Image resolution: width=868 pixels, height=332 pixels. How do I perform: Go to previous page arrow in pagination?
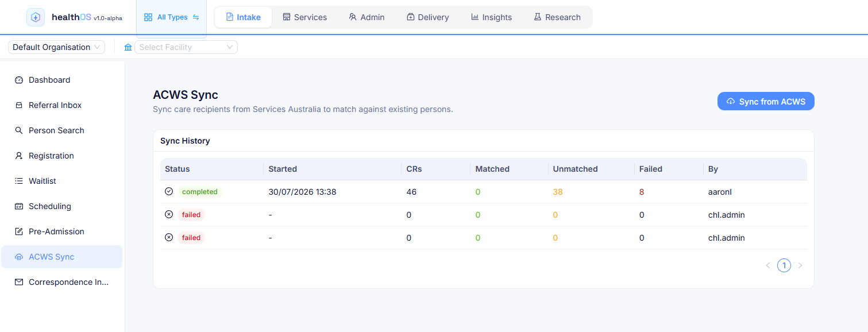pos(768,265)
